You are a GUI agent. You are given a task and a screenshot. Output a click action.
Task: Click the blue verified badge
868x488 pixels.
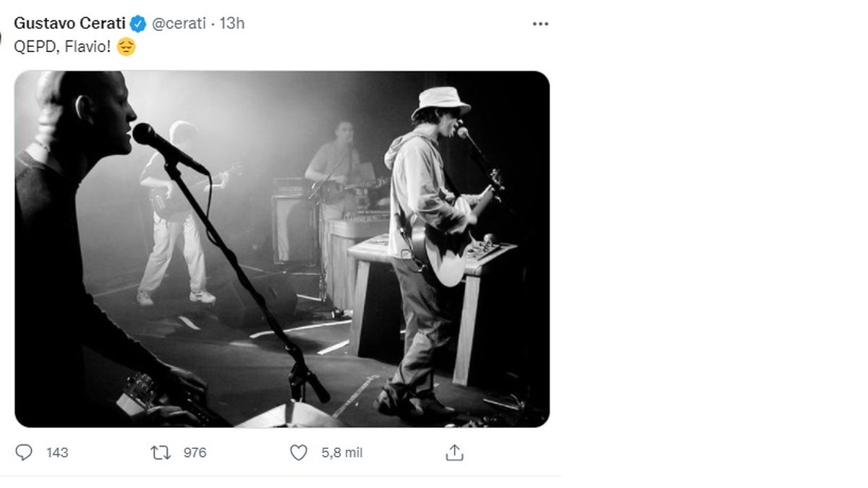[138, 23]
